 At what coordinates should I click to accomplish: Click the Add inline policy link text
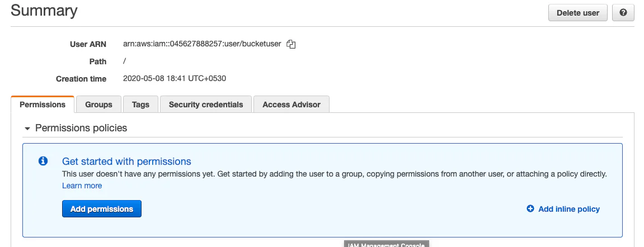569,209
